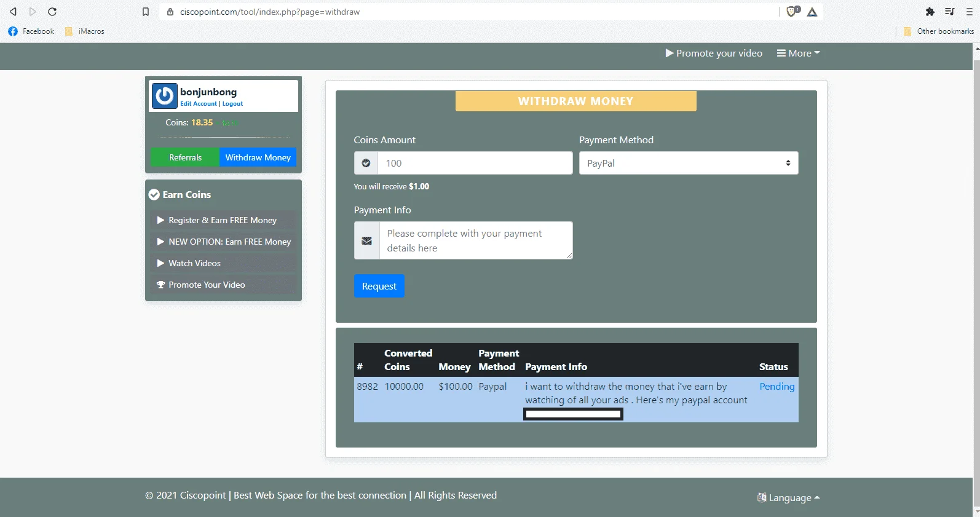Open the iMacros bookmark folder

(85, 31)
